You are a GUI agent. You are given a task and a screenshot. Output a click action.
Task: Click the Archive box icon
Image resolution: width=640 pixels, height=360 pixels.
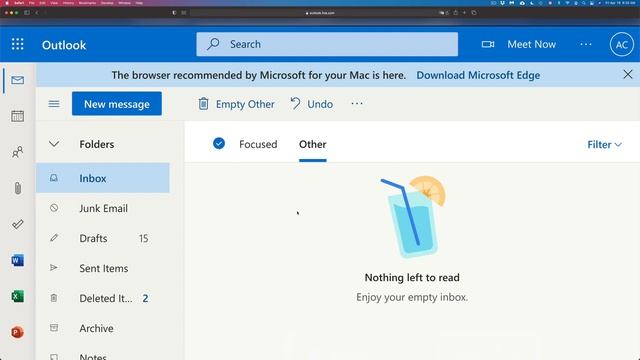click(54, 328)
